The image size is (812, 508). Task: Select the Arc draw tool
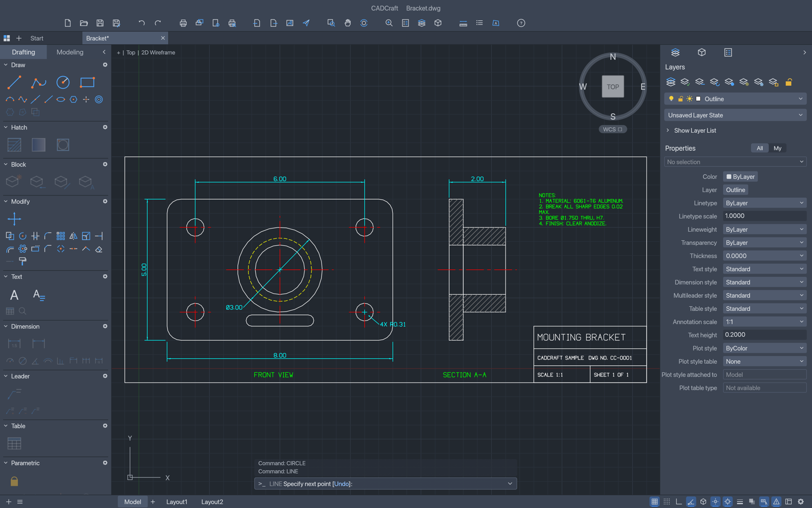(x=10, y=100)
